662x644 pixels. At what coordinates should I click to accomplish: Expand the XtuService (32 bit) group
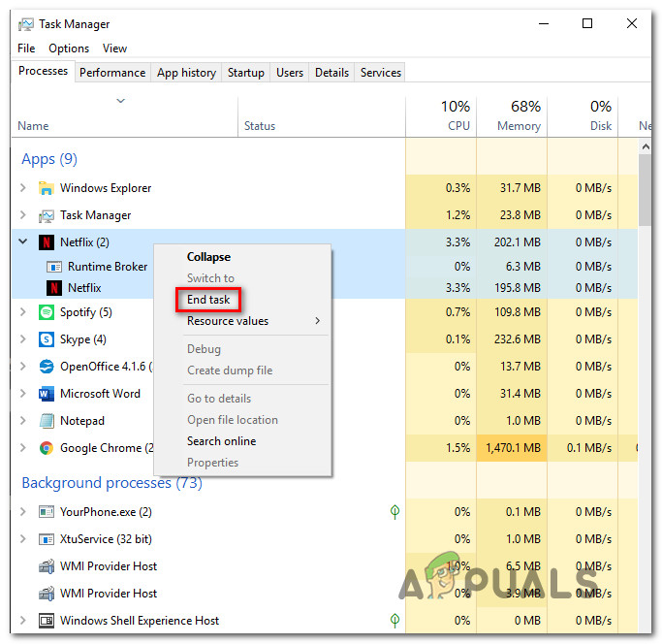click(x=23, y=539)
